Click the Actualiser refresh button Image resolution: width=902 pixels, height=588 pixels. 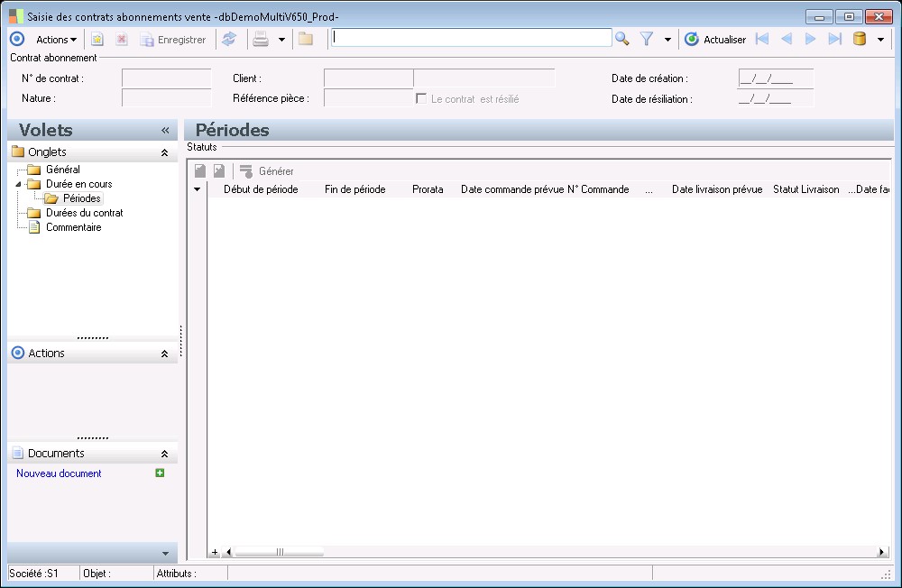pos(715,40)
